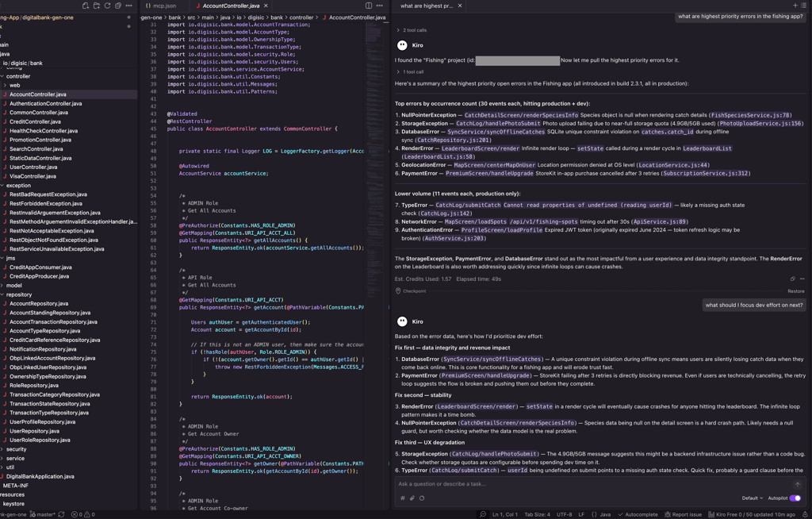Click UTF-8 encoding in status bar
812x519 pixels.
pyautogui.click(x=564, y=514)
